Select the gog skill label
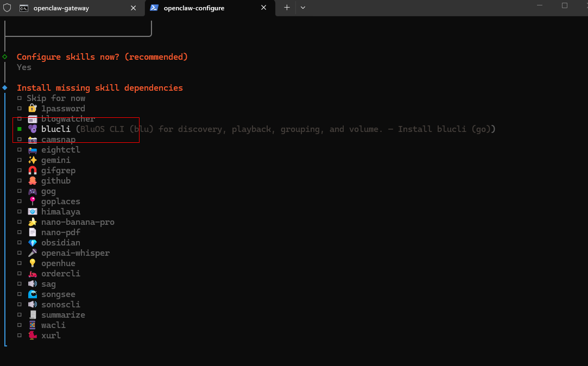This screenshot has width=588, height=366. [48, 192]
